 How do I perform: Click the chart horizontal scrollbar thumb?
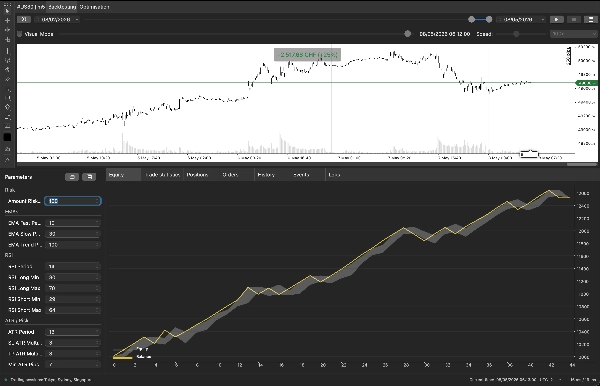click(582, 164)
